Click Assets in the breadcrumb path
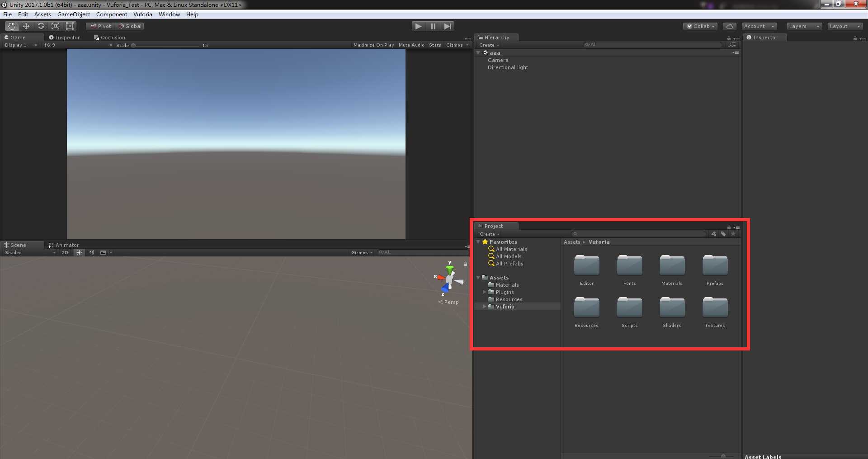Viewport: 868px width, 459px height. (x=572, y=242)
